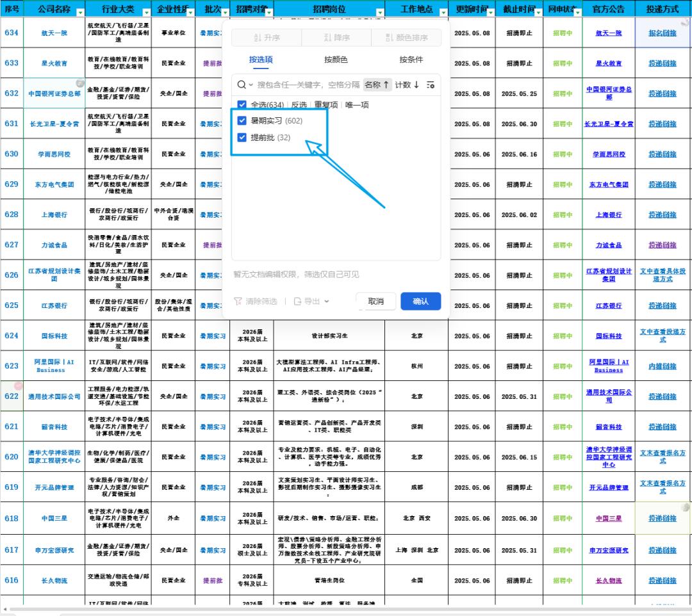Viewport: 692px width, 616px height.
Task: Open 星火教育 official announcement link
Action: pos(609,63)
